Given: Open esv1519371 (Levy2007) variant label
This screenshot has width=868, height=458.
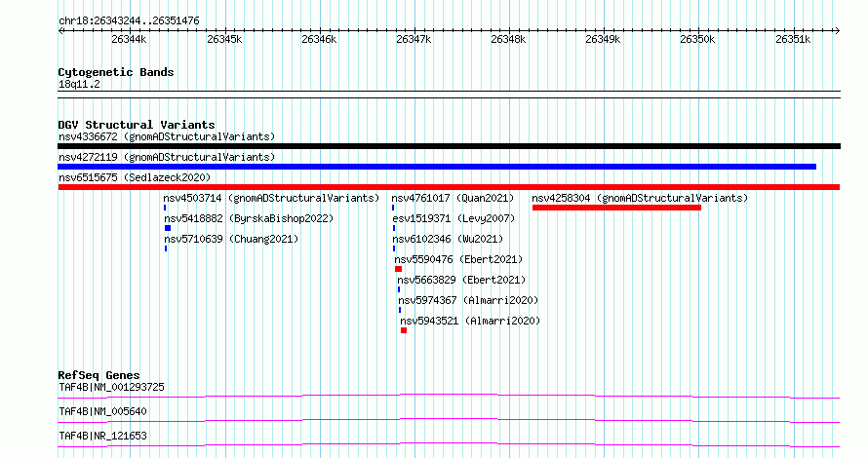Looking at the screenshot, I should (454, 218).
